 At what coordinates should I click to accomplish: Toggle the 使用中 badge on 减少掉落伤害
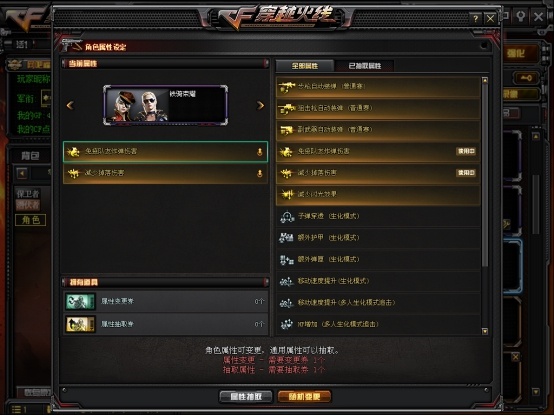(x=466, y=173)
